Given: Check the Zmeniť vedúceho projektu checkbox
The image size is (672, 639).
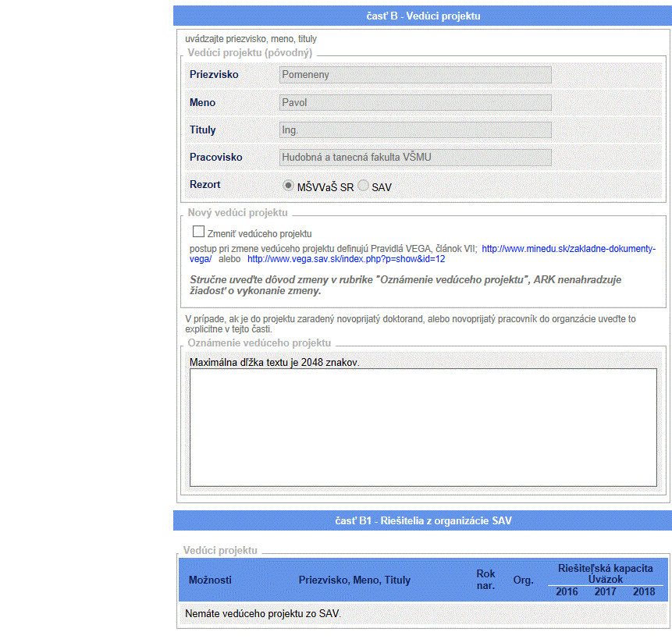Looking at the screenshot, I should tap(198, 232).
